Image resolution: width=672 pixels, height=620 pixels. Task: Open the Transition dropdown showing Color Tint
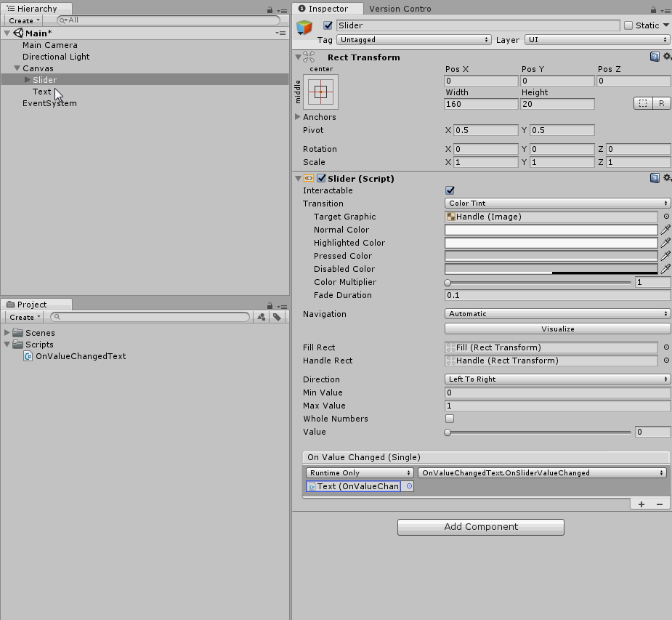556,203
